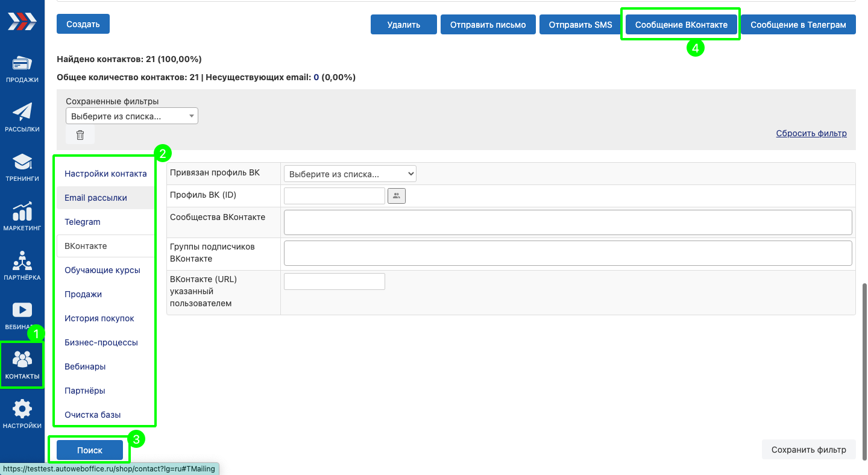Screen dimensions: 868x475
Task: Expand the Сохраненные фильтры dropdown
Action: point(131,116)
